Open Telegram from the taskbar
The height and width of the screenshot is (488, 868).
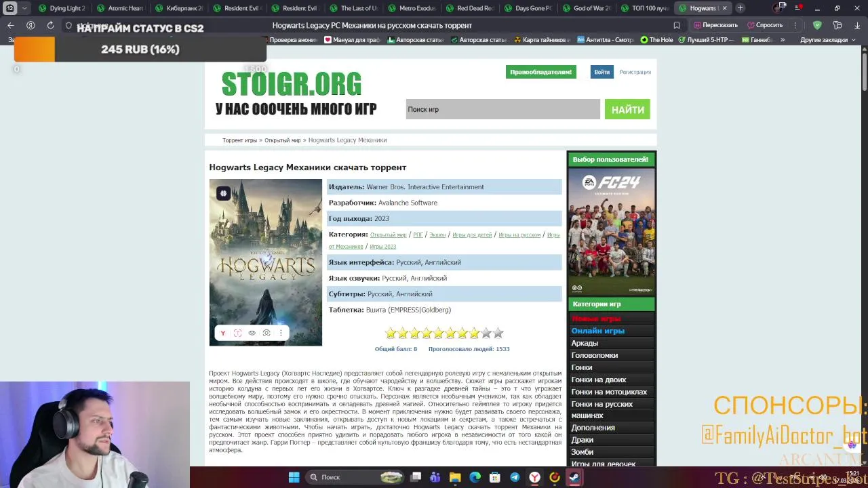coord(515,477)
